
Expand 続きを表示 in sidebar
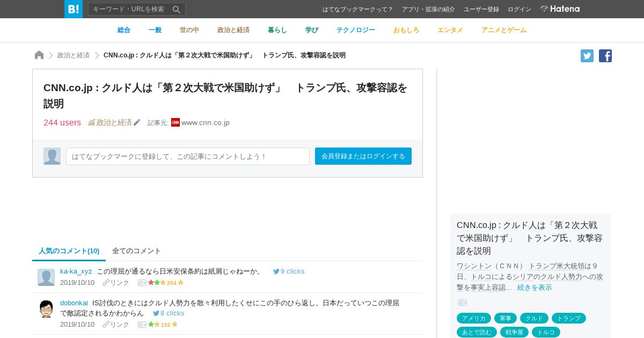tap(535, 288)
